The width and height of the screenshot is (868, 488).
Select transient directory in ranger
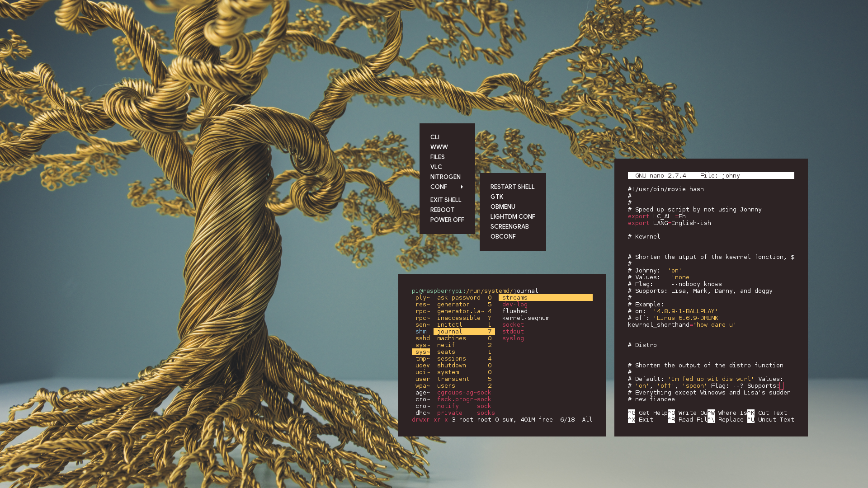coord(464,379)
